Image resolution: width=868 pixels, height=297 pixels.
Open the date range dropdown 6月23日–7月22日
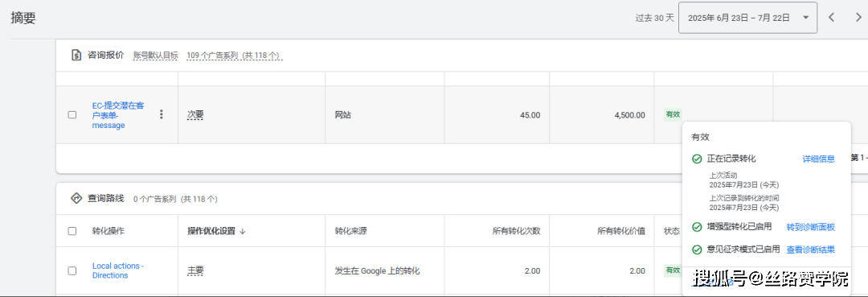(748, 17)
